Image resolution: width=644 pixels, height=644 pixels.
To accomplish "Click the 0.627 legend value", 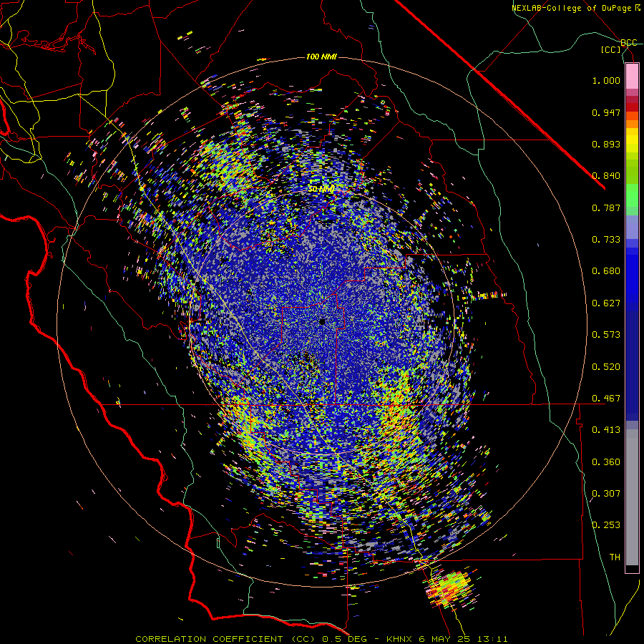I will point(606,303).
